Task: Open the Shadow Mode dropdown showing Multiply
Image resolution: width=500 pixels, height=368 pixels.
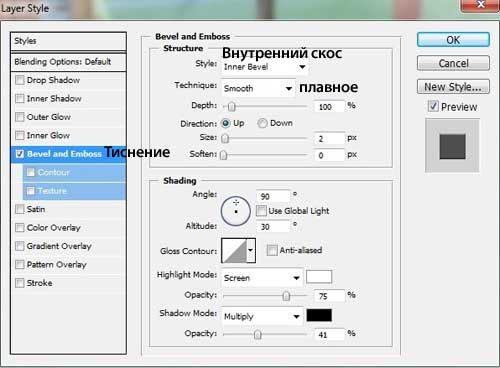Action: (x=262, y=316)
